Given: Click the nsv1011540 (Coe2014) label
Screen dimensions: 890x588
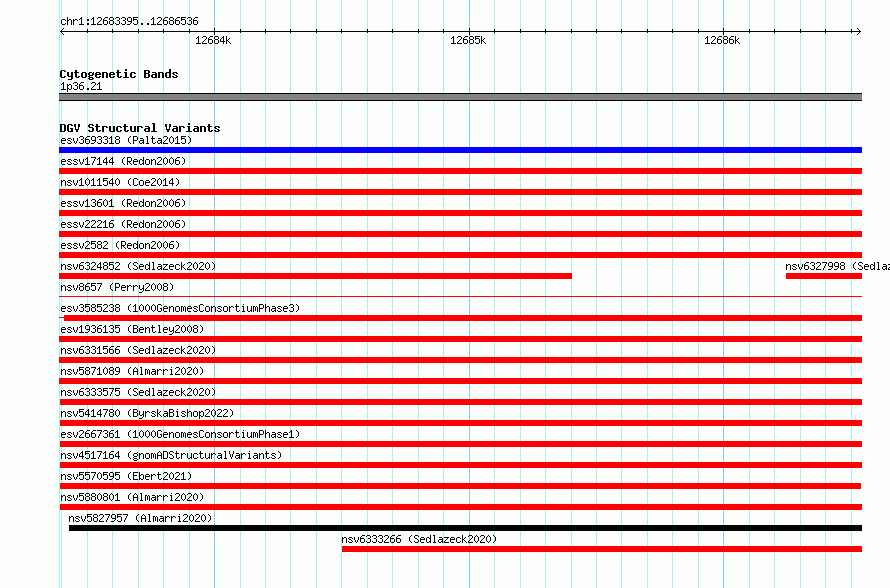Looking at the screenshot, I should pos(120,182).
